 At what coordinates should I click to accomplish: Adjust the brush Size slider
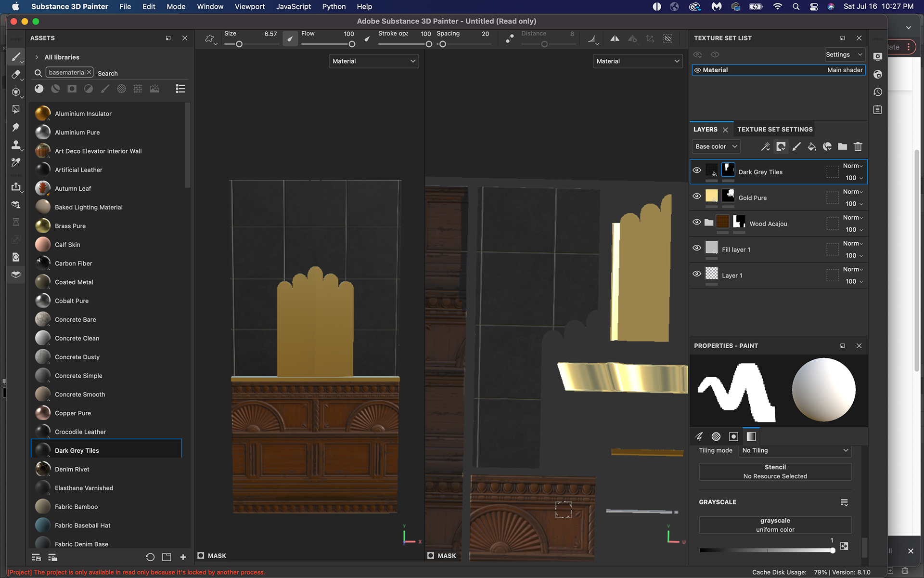pyautogui.click(x=251, y=44)
